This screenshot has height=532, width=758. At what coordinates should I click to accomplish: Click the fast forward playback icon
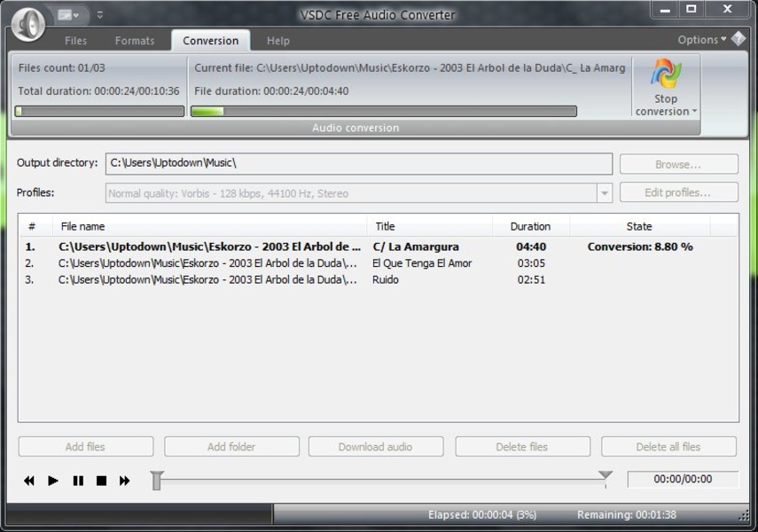point(125,481)
